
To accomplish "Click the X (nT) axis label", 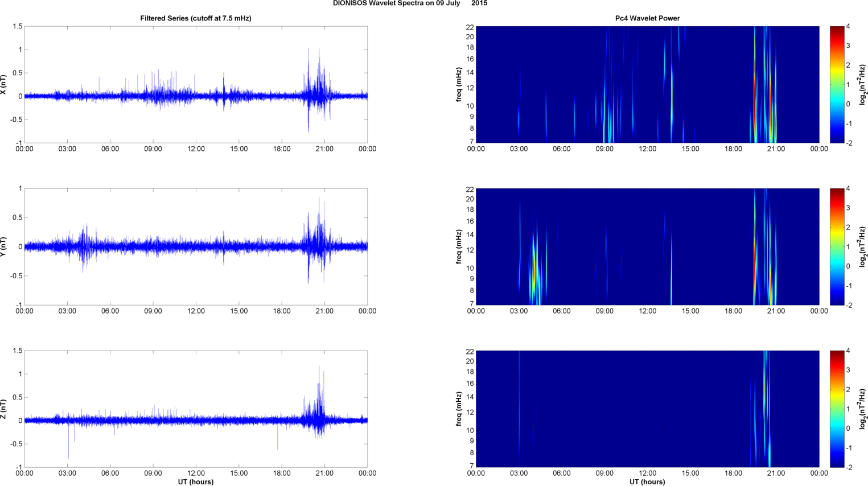I will [3, 85].
